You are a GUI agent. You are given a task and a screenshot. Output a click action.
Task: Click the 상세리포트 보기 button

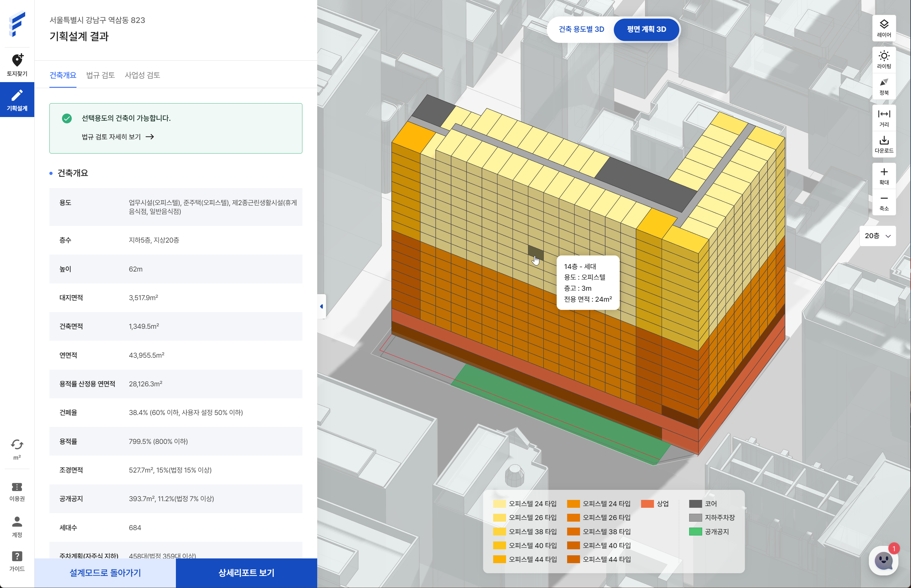click(x=246, y=572)
